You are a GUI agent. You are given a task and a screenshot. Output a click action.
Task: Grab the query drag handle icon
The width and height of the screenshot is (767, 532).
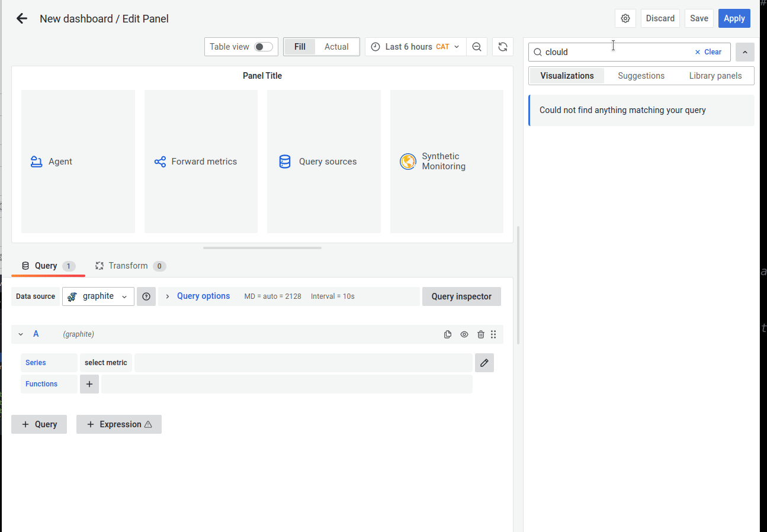point(493,334)
